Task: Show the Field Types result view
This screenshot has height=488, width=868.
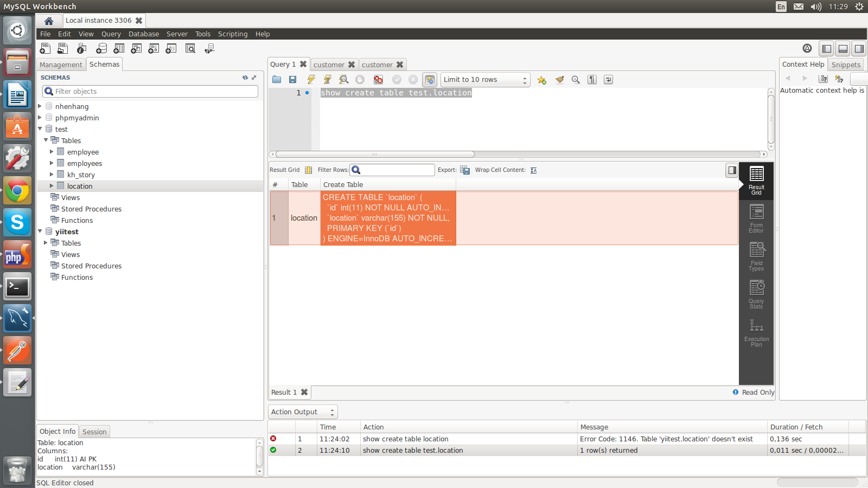Action: tap(756, 256)
